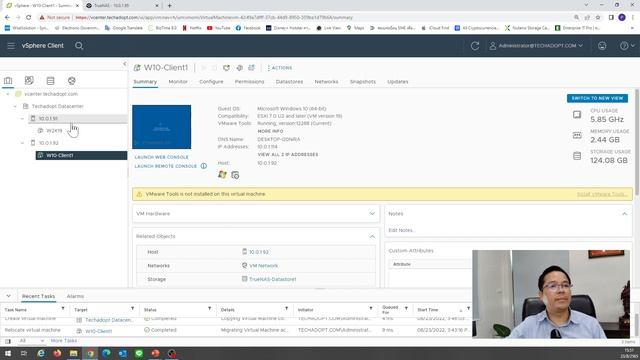Image resolution: width=640 pixels, height=360 pixels.
Task: Open host 10.0.1.92 link in Related Objects
Action: click(259, 252)
